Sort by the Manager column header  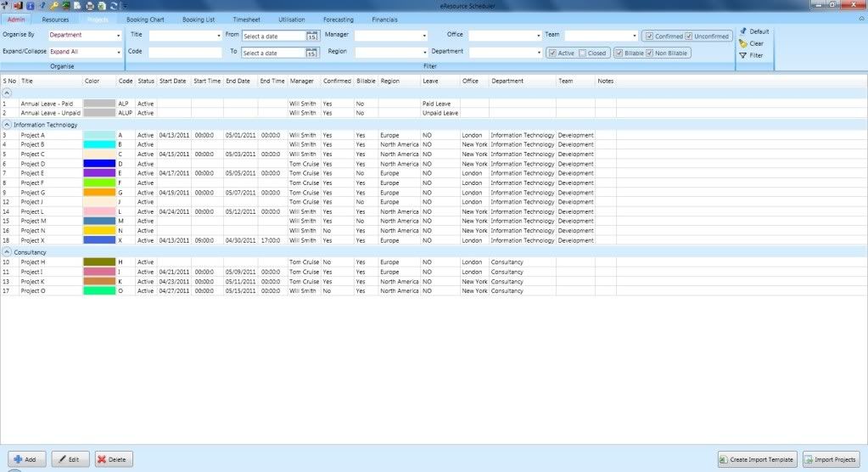302,81
